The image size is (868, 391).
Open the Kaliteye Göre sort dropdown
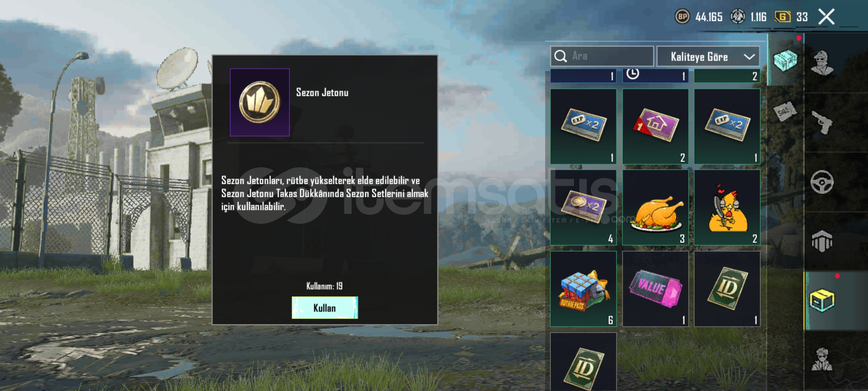[708, 56]
